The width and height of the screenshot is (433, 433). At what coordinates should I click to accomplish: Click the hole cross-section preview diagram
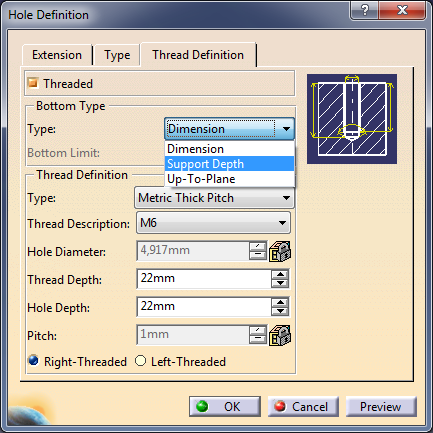pyautogui.click(x=352, y=119)
